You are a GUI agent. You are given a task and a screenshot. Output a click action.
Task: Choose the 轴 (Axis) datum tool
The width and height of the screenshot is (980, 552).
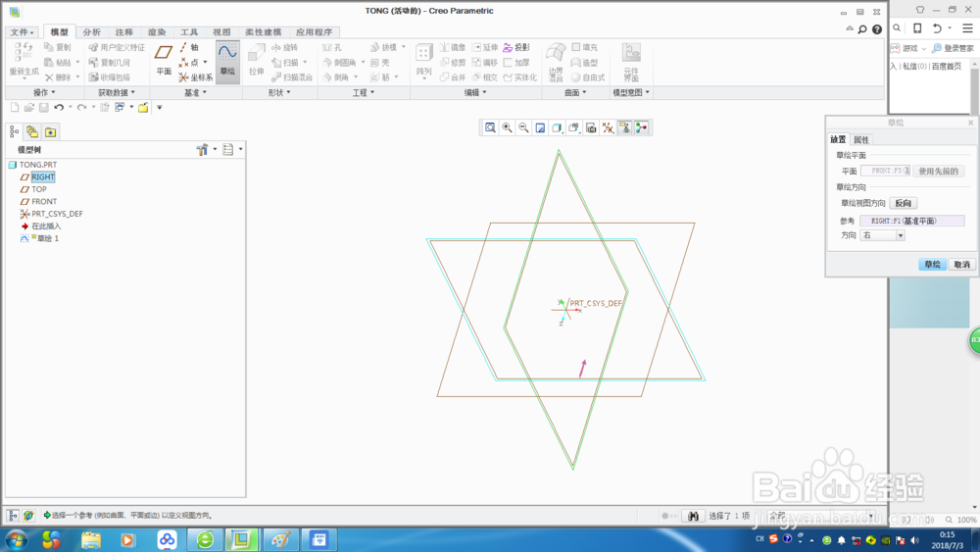click(x=189, y=47)
